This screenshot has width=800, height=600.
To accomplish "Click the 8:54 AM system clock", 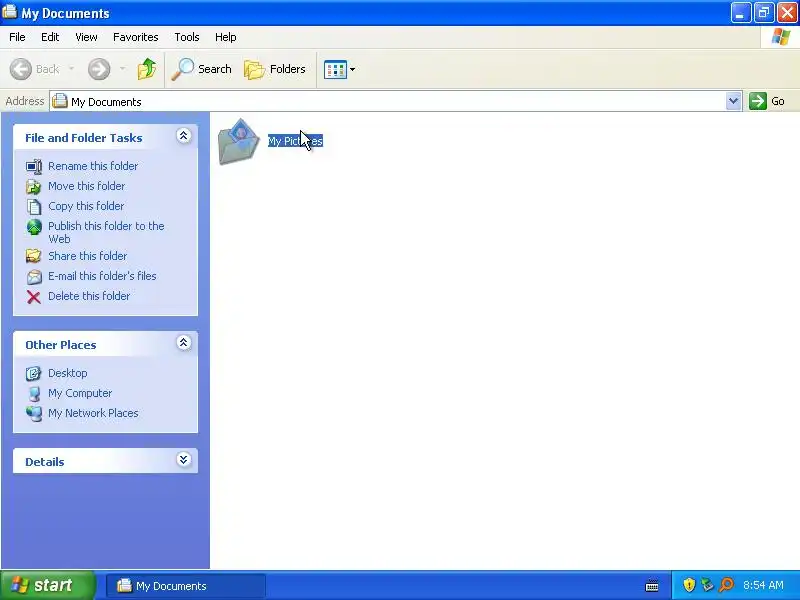I will (763, 585).
